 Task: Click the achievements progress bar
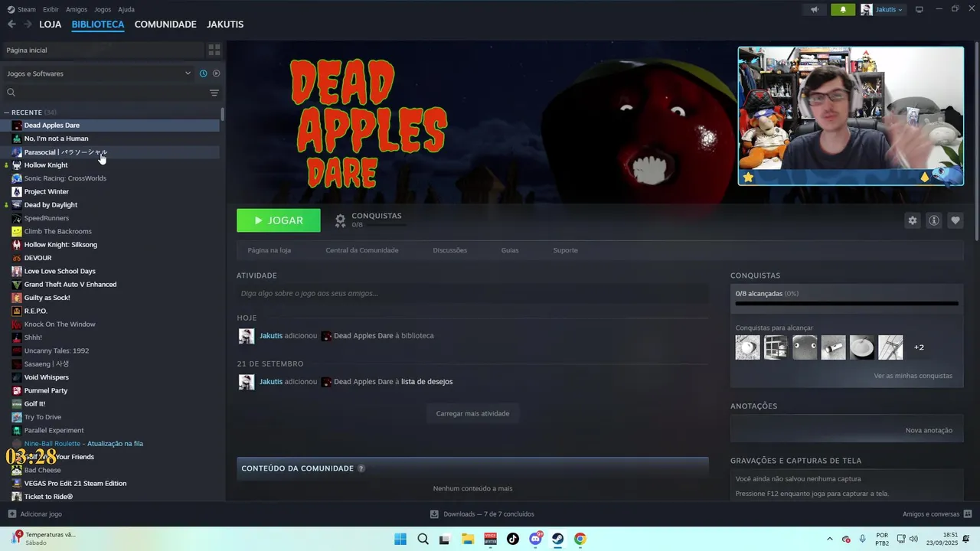click(x=847, y=304)
